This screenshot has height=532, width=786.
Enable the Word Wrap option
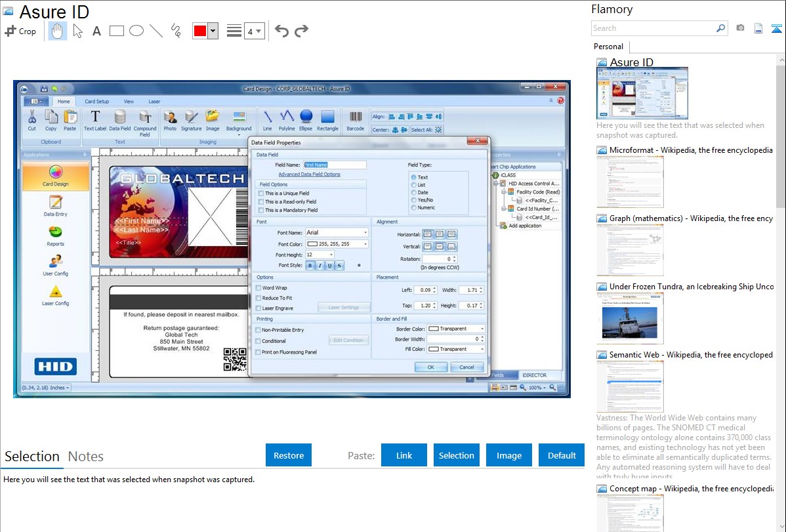click(x=258, y=288)
